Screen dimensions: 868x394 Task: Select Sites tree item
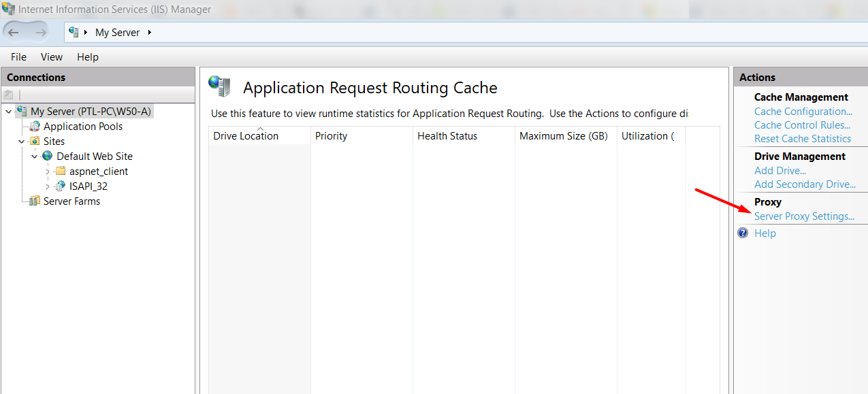coord(54,141)
